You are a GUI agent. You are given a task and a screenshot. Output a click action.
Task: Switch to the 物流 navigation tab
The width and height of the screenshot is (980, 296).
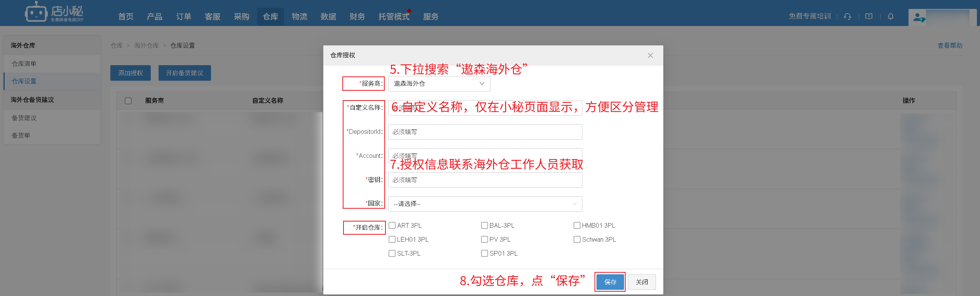click(299, 17)
